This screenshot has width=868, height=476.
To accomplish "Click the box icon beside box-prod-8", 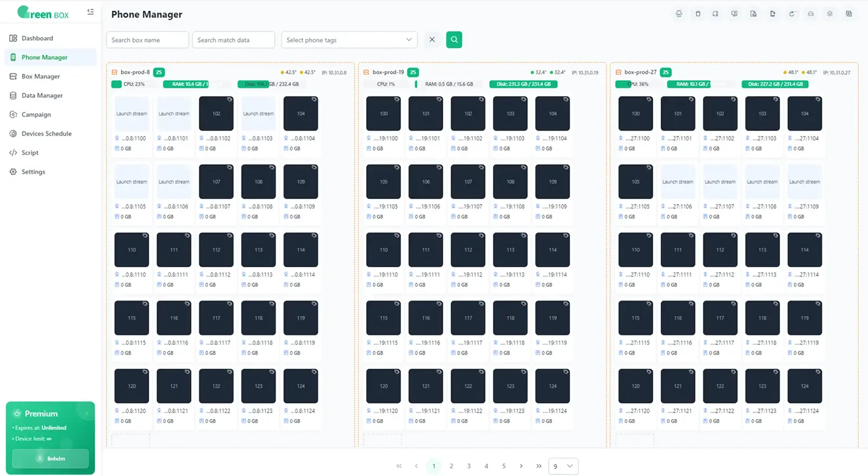I will (114, 72).
